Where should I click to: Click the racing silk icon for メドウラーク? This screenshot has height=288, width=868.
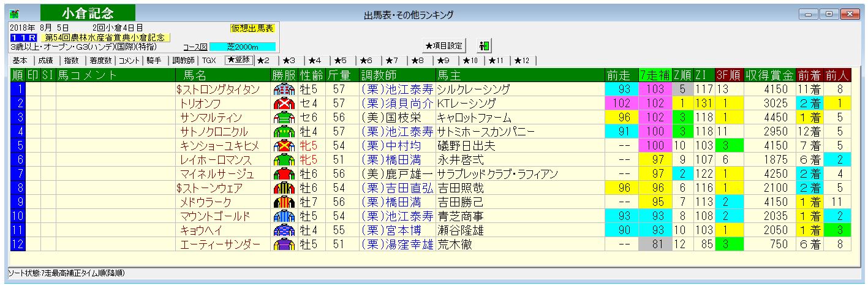pyautogui.click(x=284, y=202)
